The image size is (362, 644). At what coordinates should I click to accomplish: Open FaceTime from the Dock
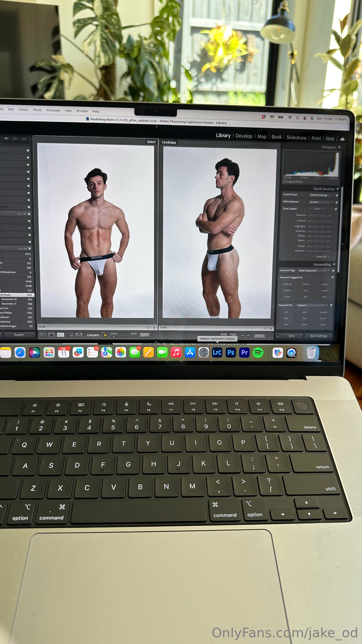pyautogui.click(x=162, y=352)
